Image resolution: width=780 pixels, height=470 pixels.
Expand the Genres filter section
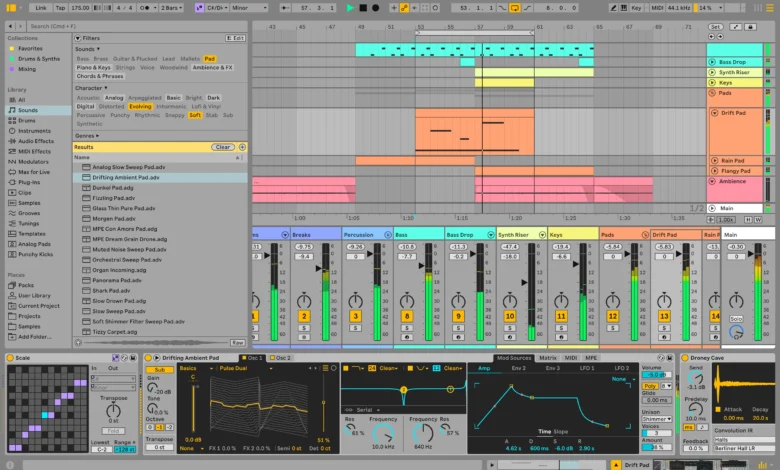tap(86, 135)
